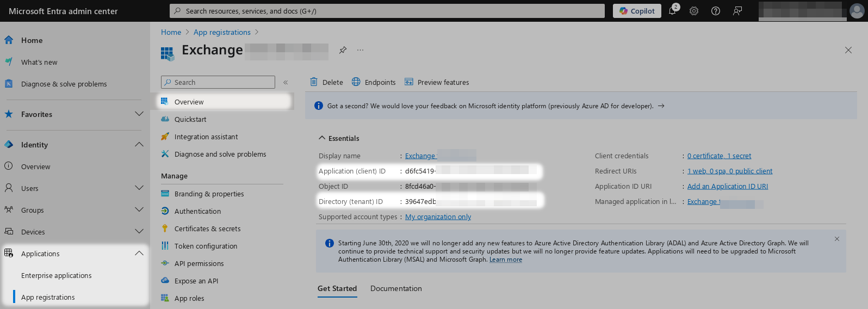868x309 pixels.
Task: Go to Home in left navigation
Action: (x=32, y=40)
